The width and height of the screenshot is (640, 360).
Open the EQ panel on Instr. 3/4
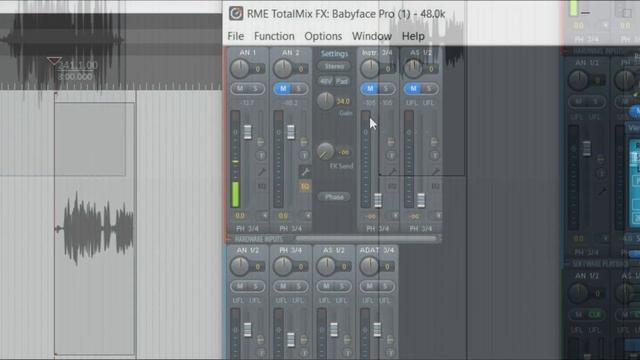coord(393,187)
